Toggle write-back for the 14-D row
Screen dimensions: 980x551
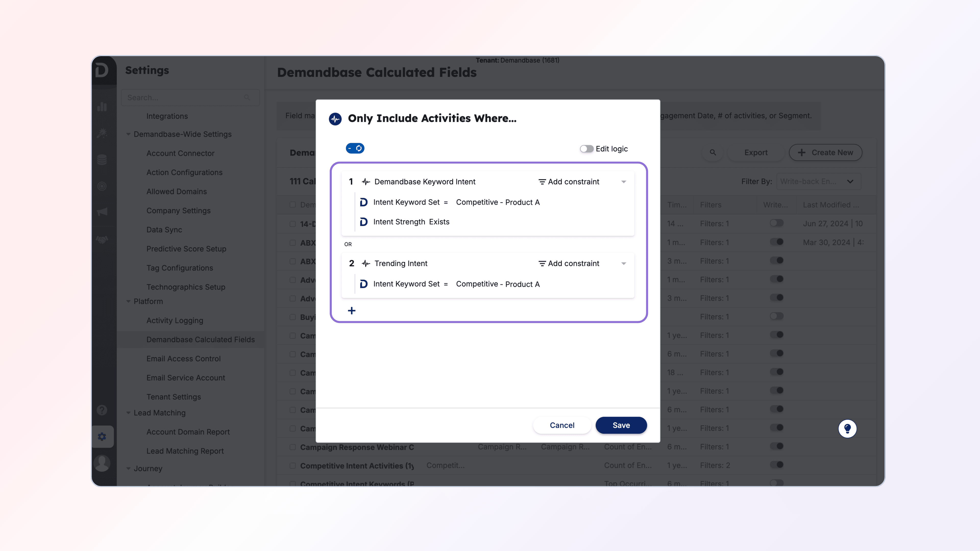(776, 223)
